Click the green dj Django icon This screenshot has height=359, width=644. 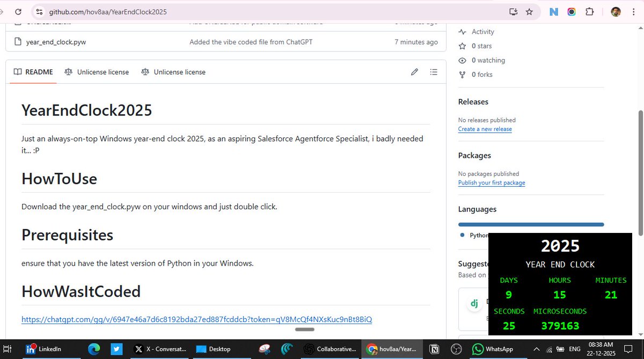tap(474, 304)
